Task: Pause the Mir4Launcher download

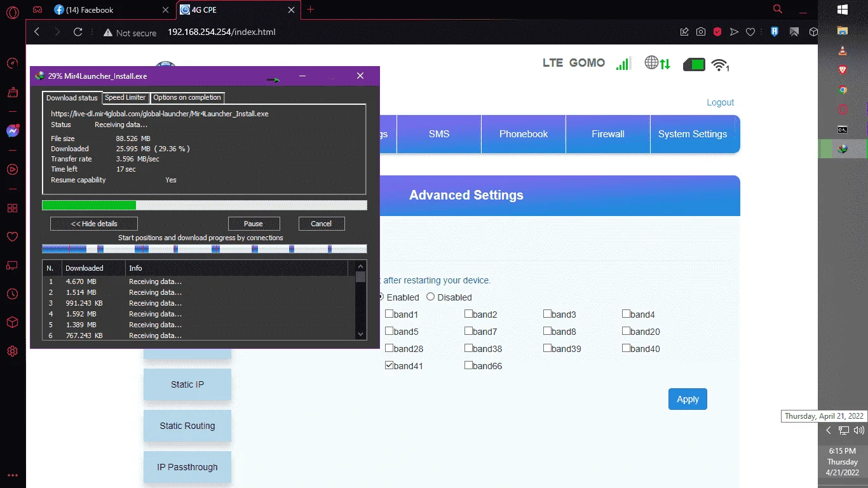Action: tap(254, 224)
